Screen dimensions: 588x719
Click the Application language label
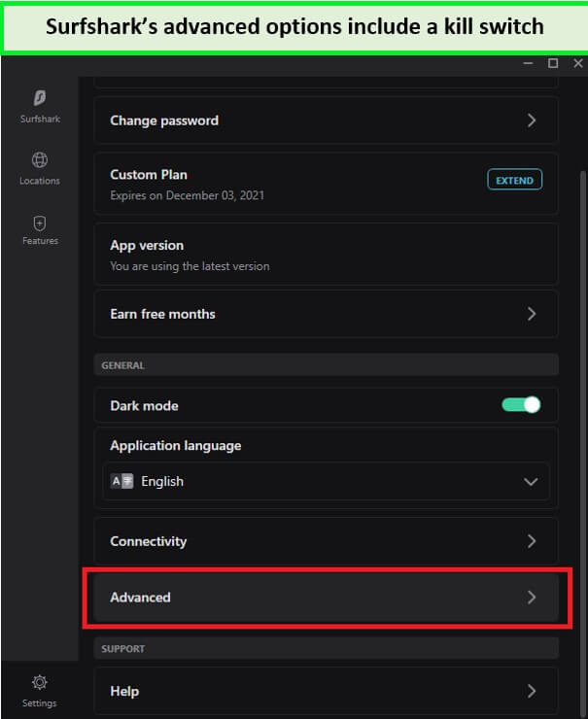(x=175, y=446)
